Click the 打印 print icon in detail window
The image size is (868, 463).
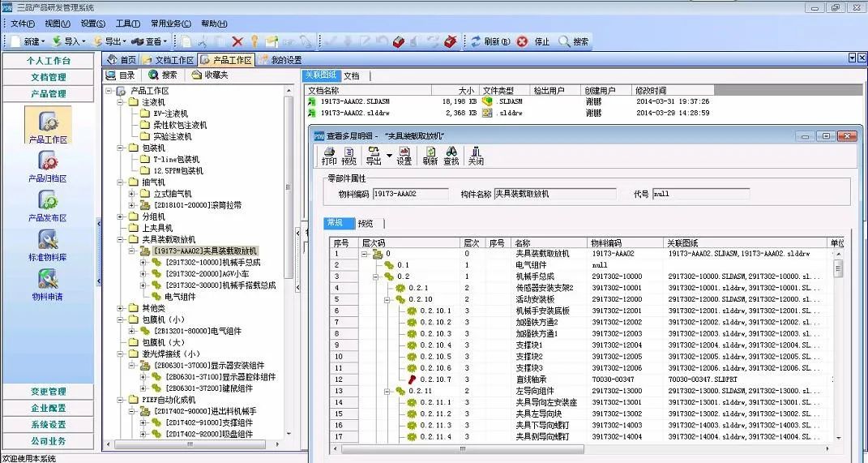point(329,155)
